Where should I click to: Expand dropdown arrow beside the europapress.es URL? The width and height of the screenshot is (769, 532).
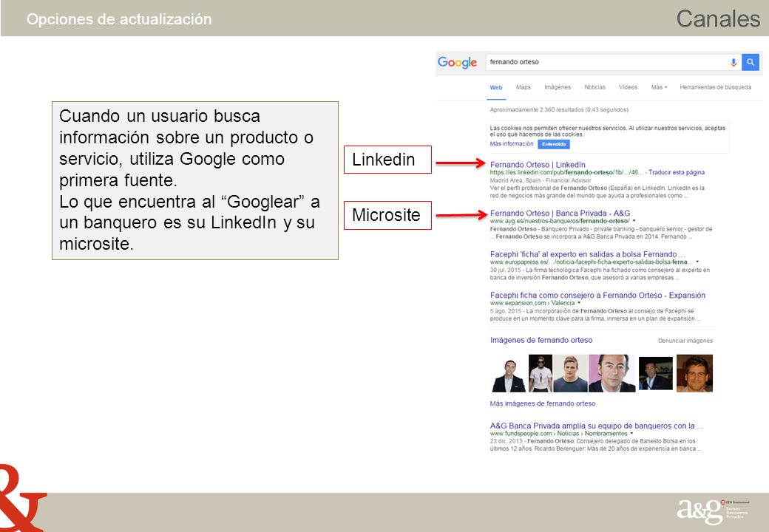click(x=697, y=262)
